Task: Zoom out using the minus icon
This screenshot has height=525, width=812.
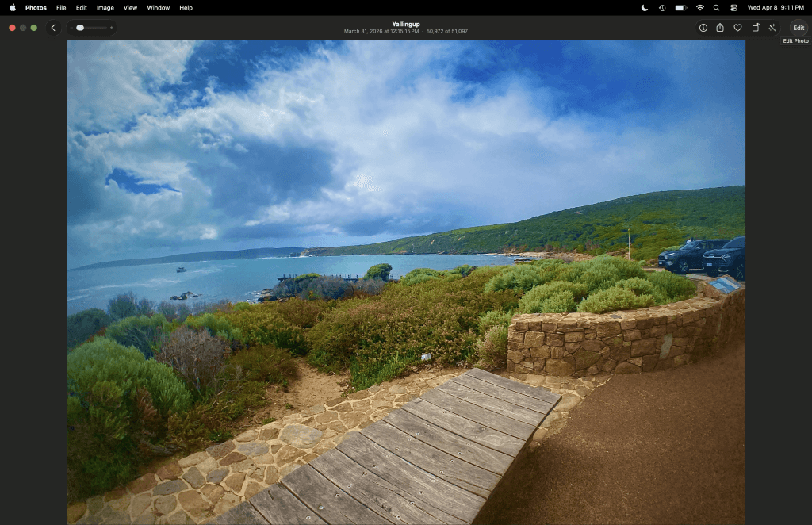Action: pos(71,28)
